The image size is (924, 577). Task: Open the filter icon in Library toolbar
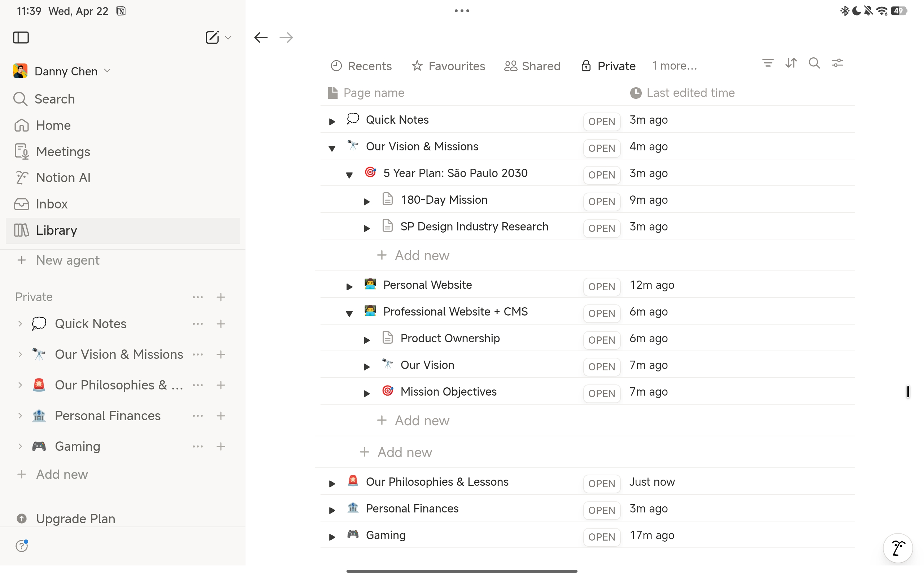pyautogui.click(x=767, y=63)
